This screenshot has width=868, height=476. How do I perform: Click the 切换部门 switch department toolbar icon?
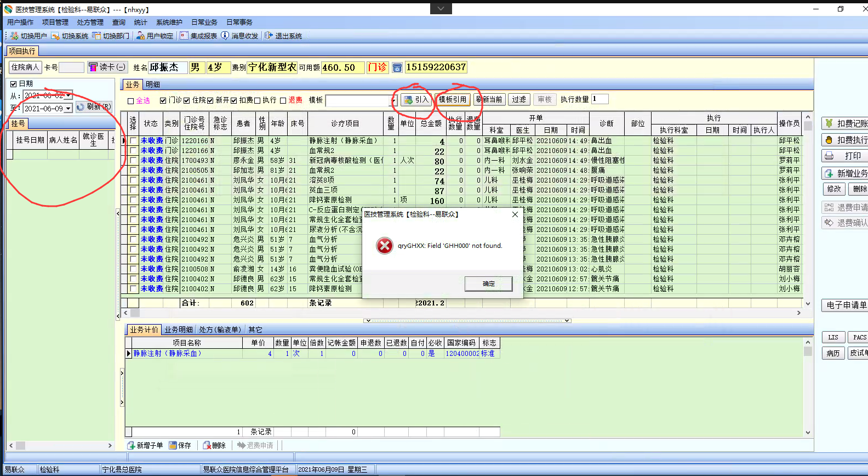click(96, 36)
